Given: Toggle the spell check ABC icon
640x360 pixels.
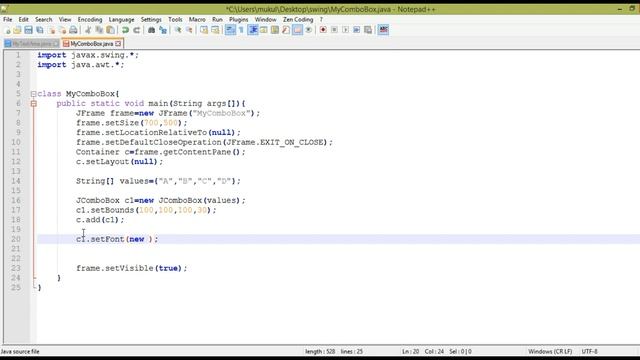Looking at the screenshot, I should click(x=383, y=30).
